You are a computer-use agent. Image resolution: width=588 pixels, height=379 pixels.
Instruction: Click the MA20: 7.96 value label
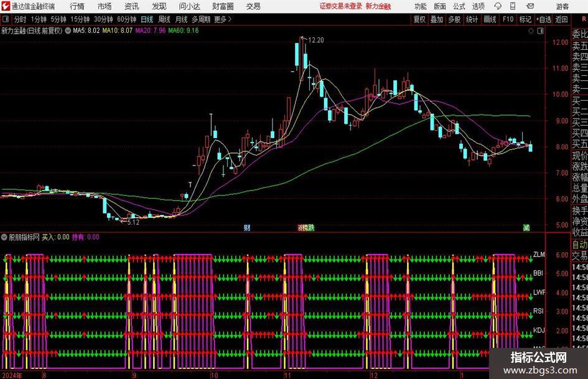tap(151, 30)
